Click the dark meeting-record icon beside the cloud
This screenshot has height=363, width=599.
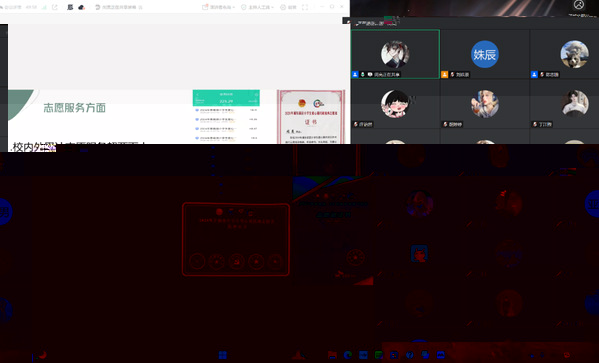coord(70,7)
